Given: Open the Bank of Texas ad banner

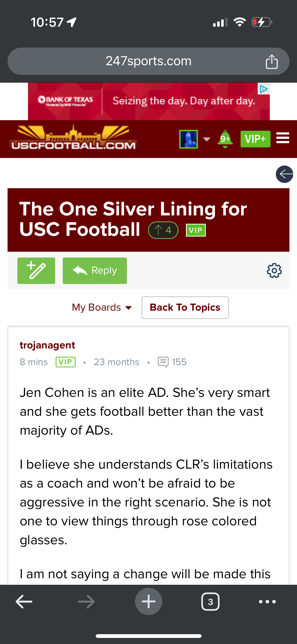Looking at the screenshot, I should point(148,101).
